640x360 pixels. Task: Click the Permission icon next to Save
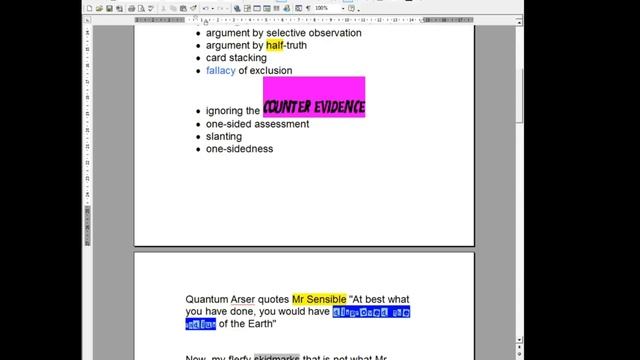(x=119, y=8)
